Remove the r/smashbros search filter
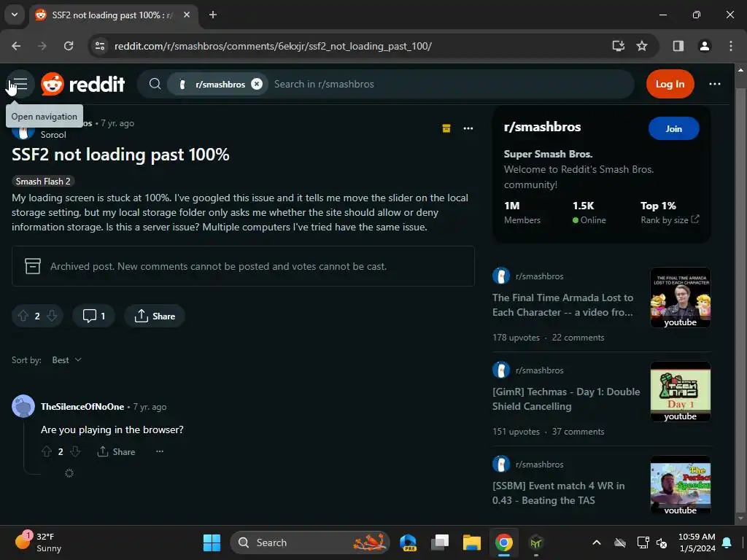This screenshot has height=560, width=747. click(x=257, y=85)
